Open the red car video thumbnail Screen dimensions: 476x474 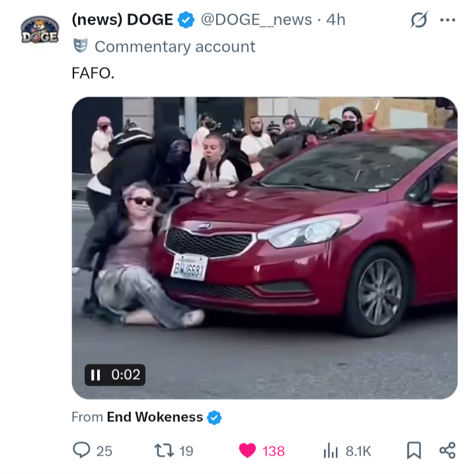click(264, 248)
